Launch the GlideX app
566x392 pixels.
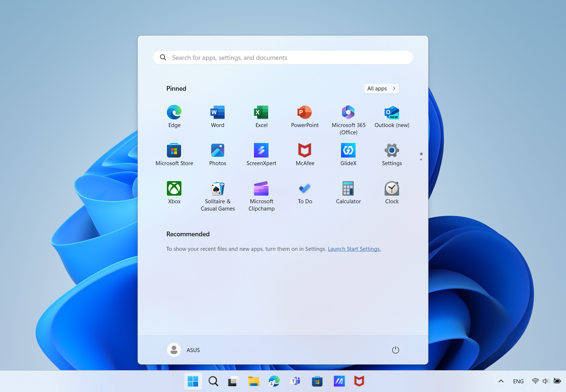348,155
